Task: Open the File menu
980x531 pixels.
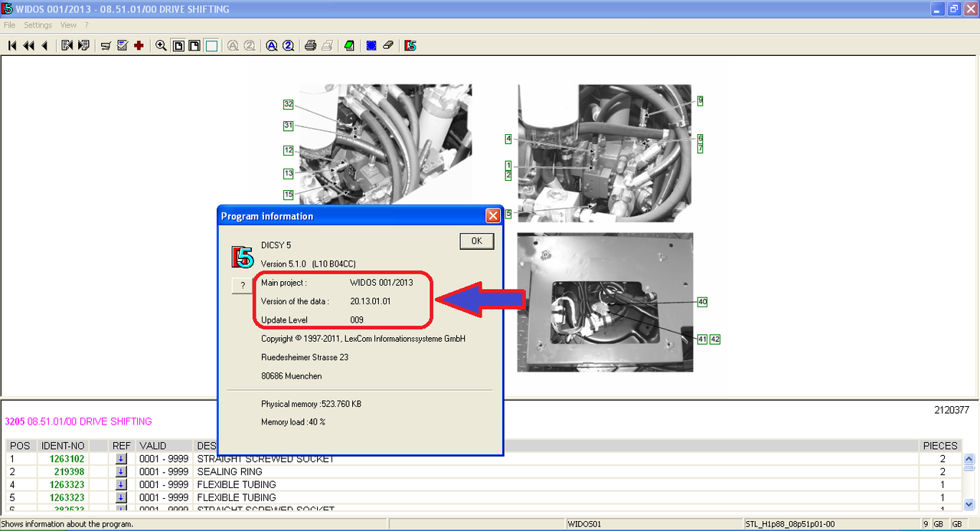Action: click(x=9, y=25)
